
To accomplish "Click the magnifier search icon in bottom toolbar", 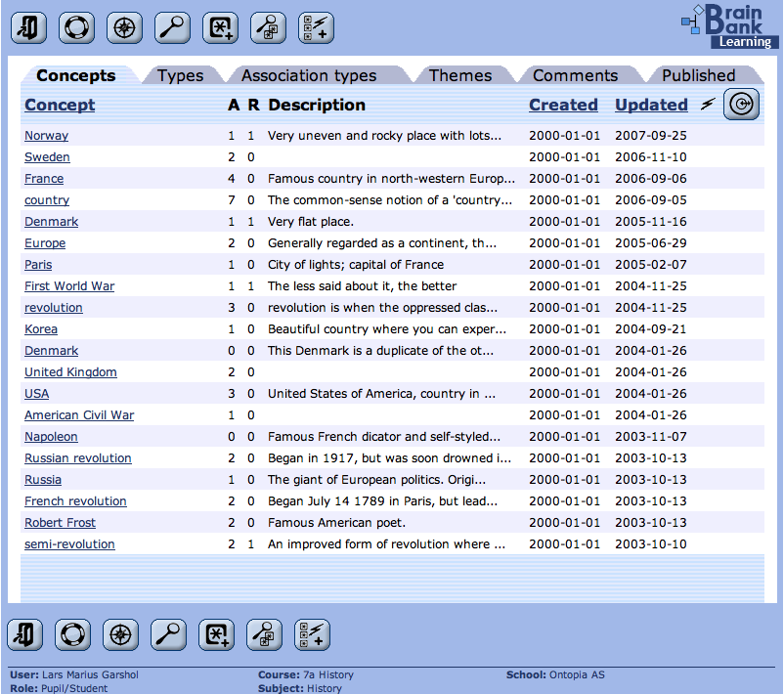I will (168, 635).
